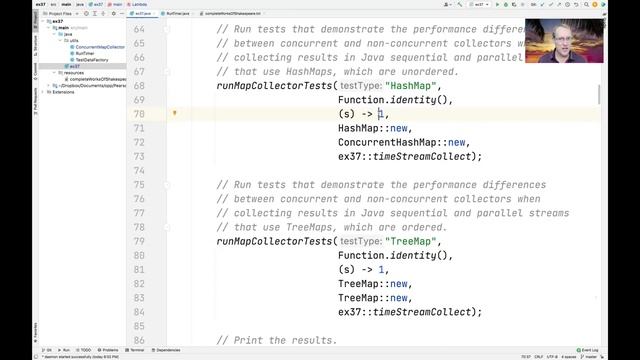640x360 pixels.
Task: Toggle code folding marker at line 64
Action: click(167, 29)
